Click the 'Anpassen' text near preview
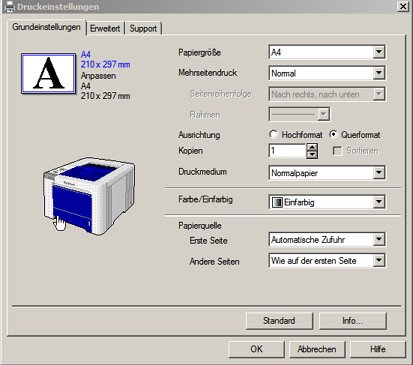This screenshot has width=413, height=365. (98, 76)
